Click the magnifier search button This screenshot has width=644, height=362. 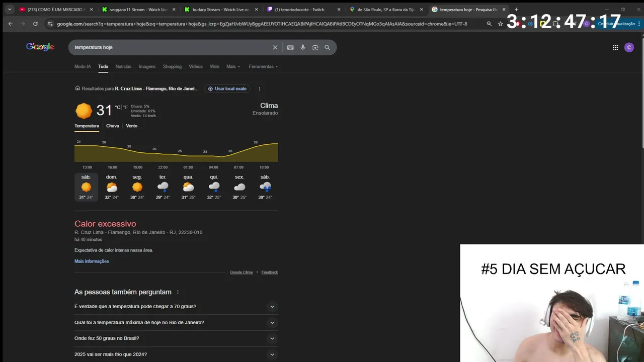[328, 47]
